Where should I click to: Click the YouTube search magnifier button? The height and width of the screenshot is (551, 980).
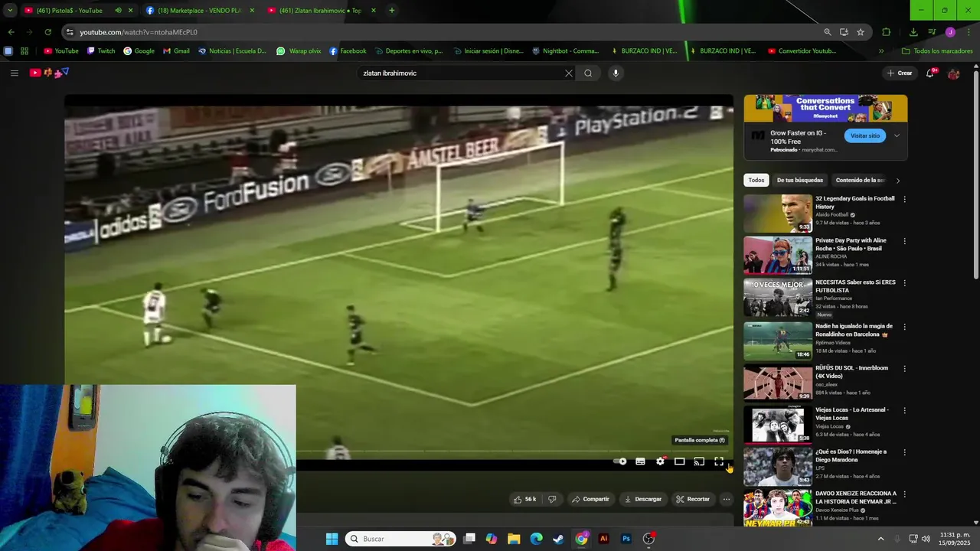[588, 73]
